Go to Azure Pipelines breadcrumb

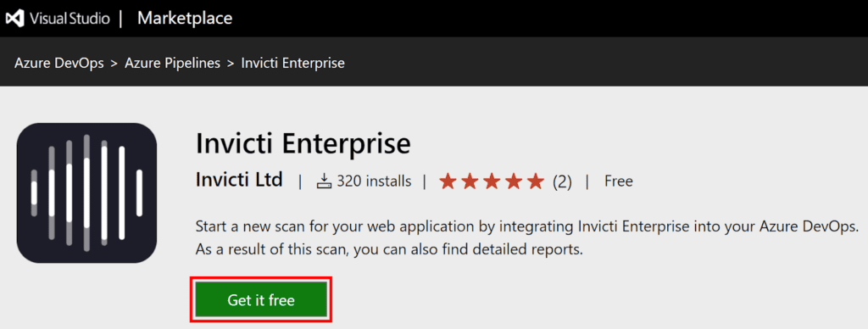(x=172, y=63)
